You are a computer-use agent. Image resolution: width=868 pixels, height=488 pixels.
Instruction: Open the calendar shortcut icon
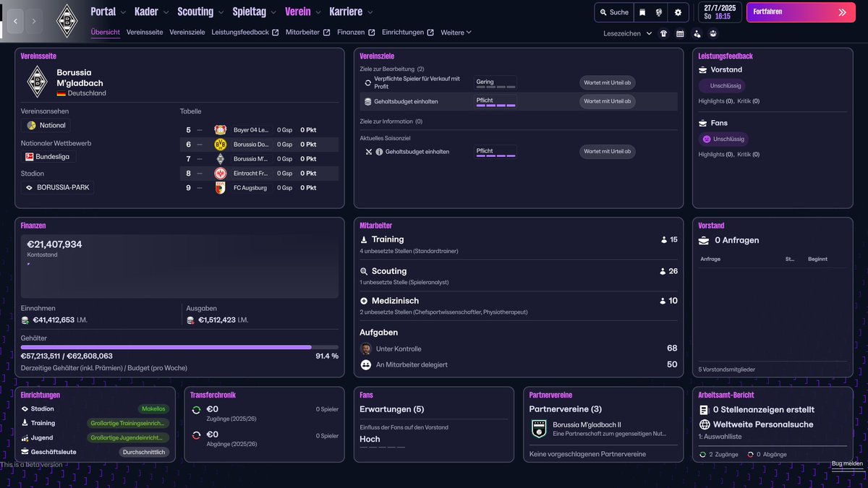pos(680,33)
